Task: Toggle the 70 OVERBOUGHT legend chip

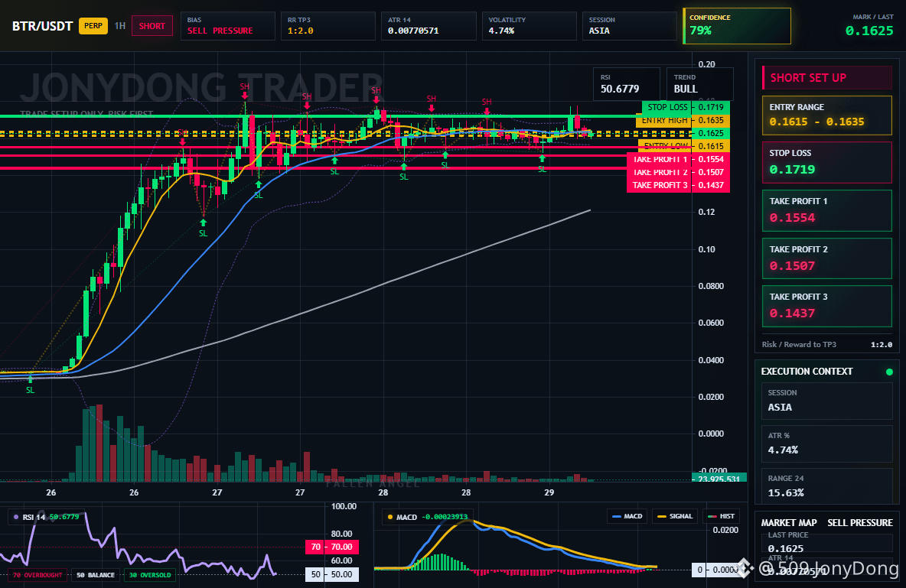Action: (x=37, y=575)
